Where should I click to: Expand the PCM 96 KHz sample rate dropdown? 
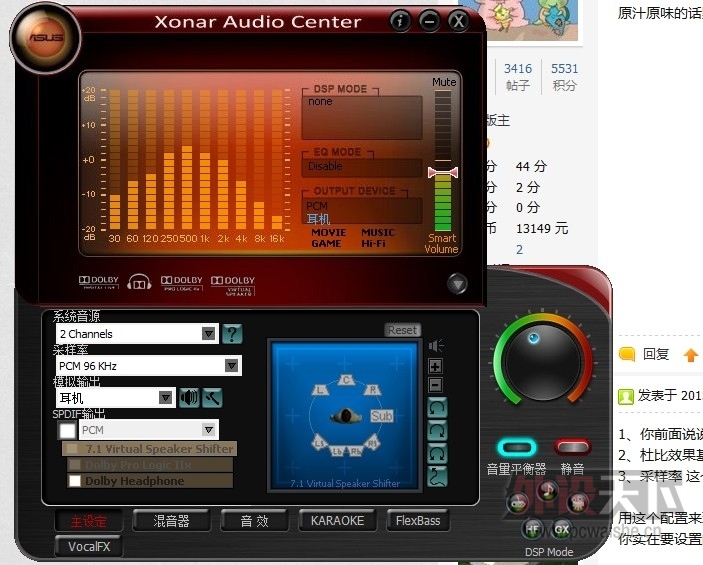pos(232,366)
